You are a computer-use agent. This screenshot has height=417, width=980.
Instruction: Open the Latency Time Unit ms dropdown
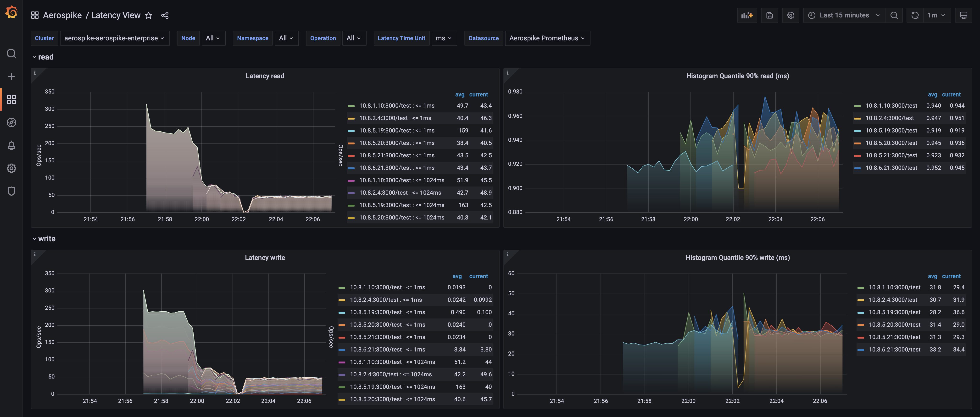[444, 38]
